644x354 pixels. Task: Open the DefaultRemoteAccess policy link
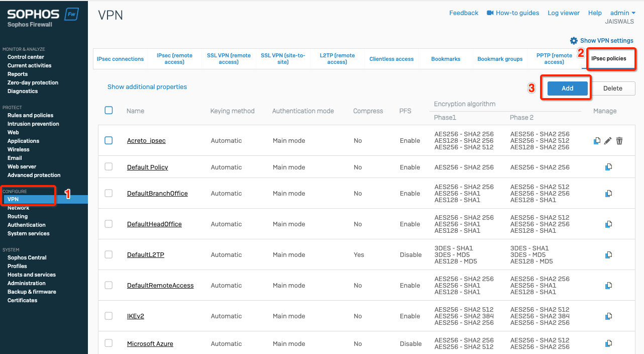(160, 286)
